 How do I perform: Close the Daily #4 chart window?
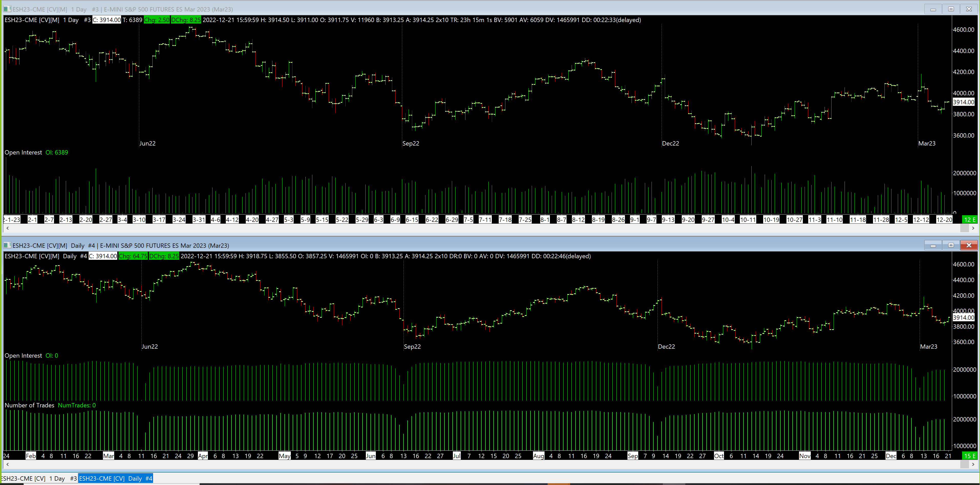tap(968, 245)
